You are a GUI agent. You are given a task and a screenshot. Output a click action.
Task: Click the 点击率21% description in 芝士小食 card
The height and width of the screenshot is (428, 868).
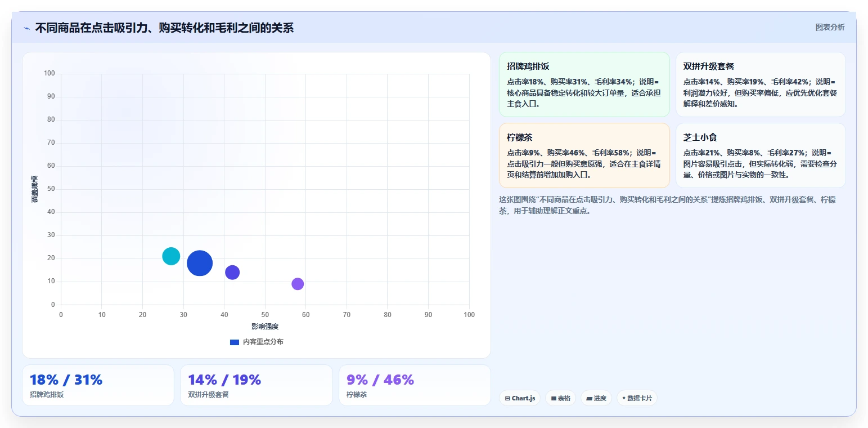pyautogui.click(x=760, y=164)
